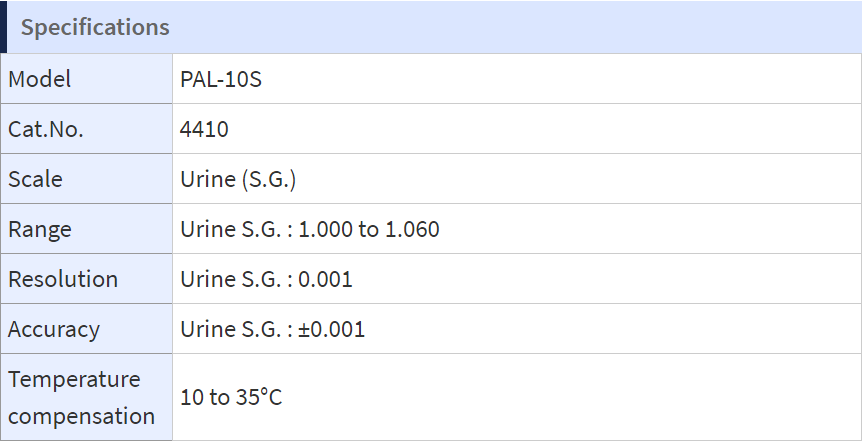Click the word compensation in last row
Viewport: 864px width, 442px height.
coord(82,416)
